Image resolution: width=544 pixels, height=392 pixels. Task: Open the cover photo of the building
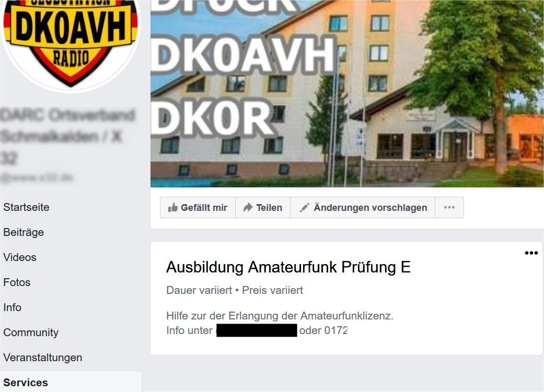click(x=347, y=93)
